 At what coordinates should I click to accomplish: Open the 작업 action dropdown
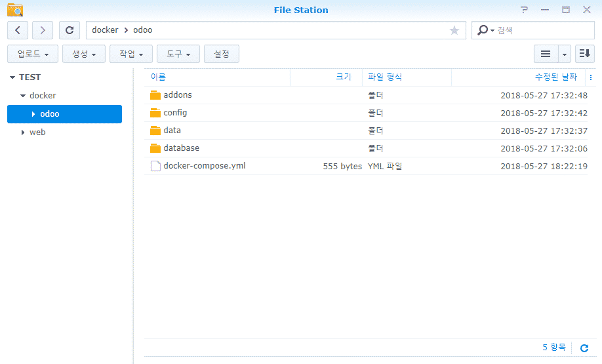(x=131, y=54)
